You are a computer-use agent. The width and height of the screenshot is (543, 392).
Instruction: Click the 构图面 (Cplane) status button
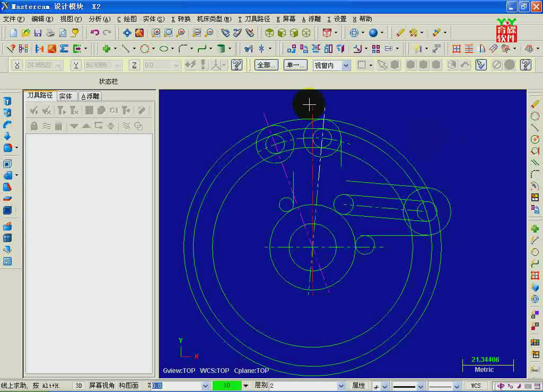(x=129, y=386)
